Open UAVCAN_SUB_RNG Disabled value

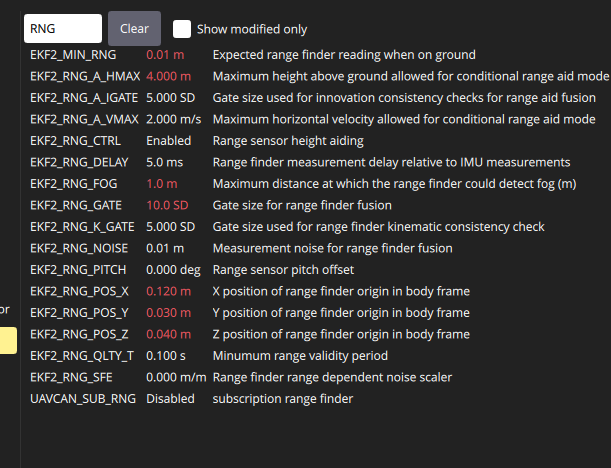coord(169,399)
